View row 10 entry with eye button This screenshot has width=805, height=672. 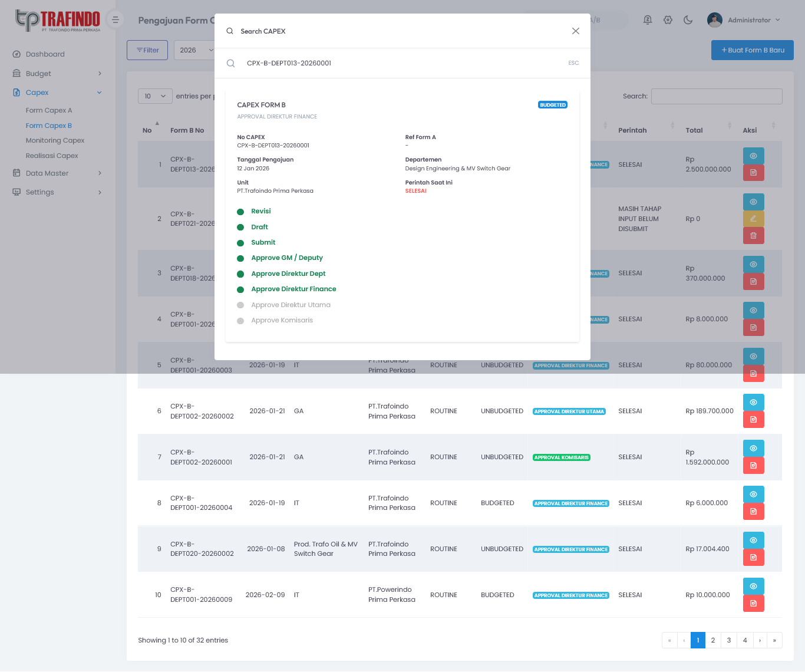[753, 586]
